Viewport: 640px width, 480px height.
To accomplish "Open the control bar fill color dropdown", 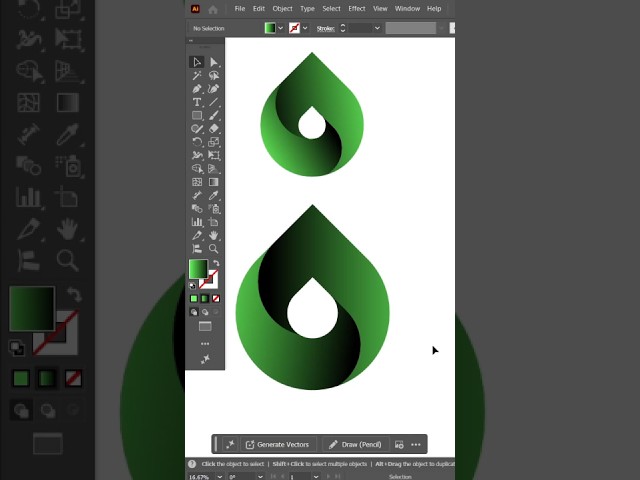I will point(280,28).
